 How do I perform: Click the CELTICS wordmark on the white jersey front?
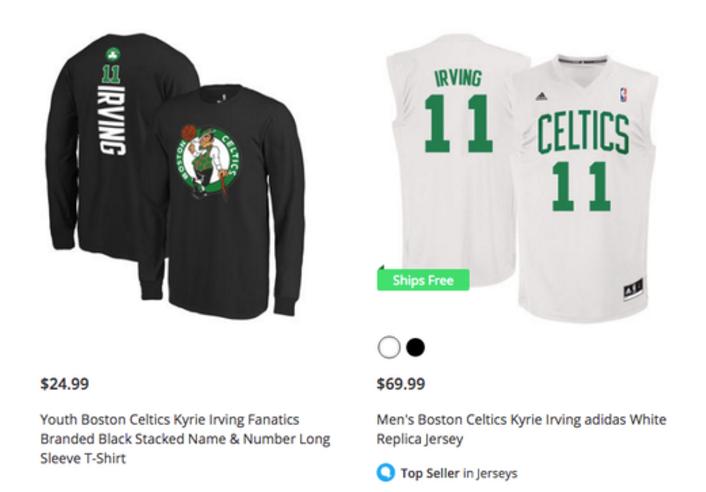(583, 133)
